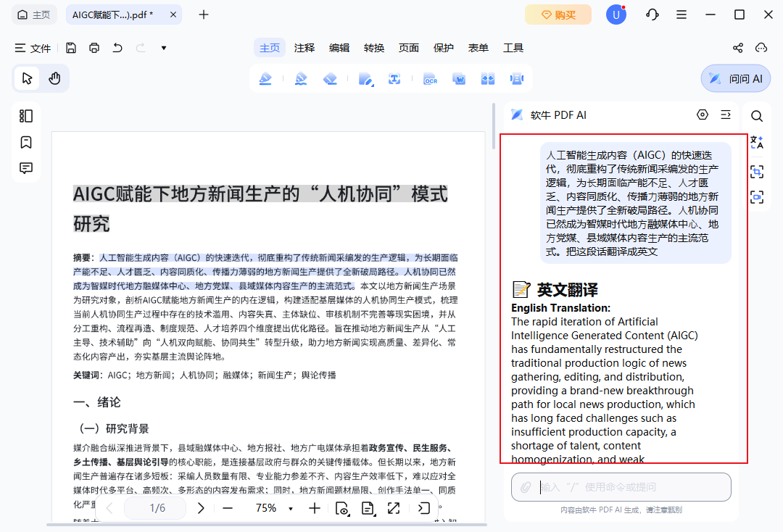The image size is (783, 532).
Task: Go to the next page
Action: (x=200, y=508)
